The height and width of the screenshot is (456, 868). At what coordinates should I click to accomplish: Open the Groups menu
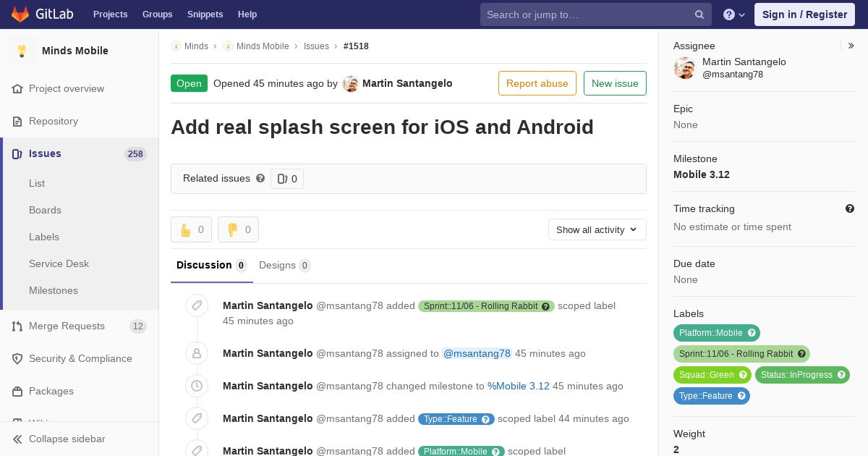158,14
